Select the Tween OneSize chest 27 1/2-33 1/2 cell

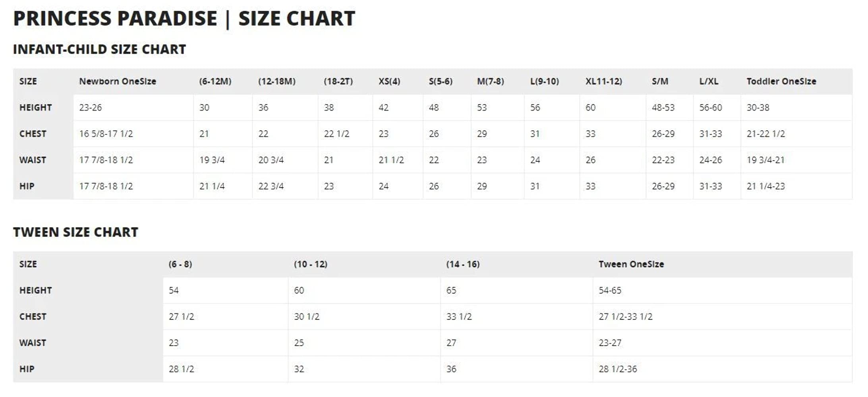(x=625, y=317)
